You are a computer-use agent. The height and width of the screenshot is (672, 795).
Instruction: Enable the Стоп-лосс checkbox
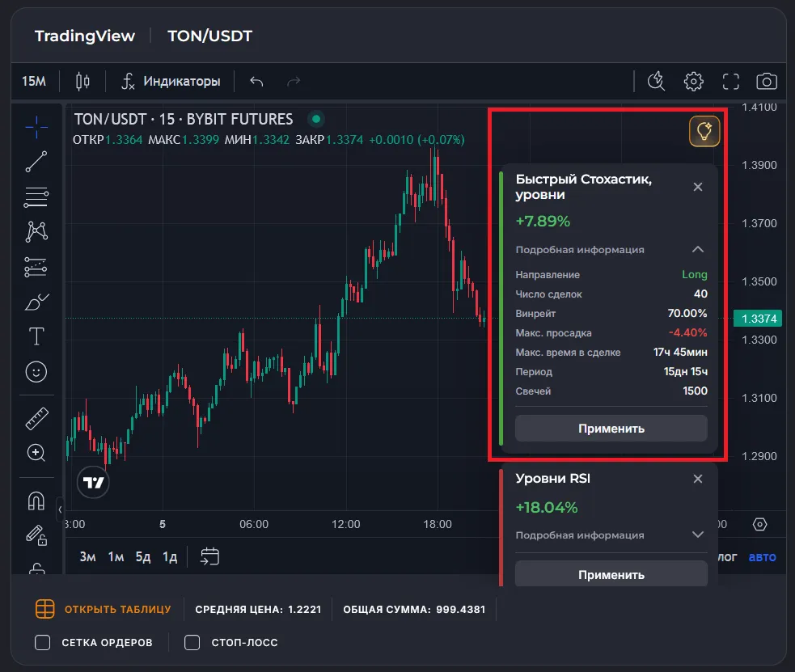tap(192, 643)
